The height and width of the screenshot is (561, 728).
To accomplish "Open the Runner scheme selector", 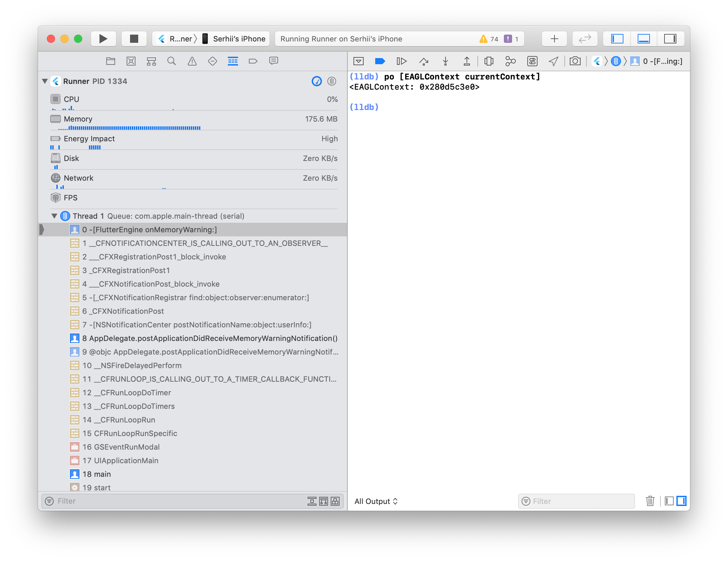I will (x=176, y=39).
